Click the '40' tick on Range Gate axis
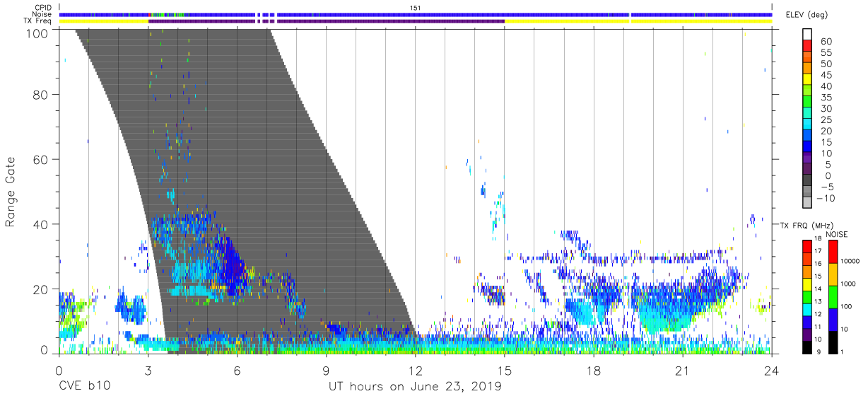This screenshot has width=868, height=401. click(x=40, y=224)
